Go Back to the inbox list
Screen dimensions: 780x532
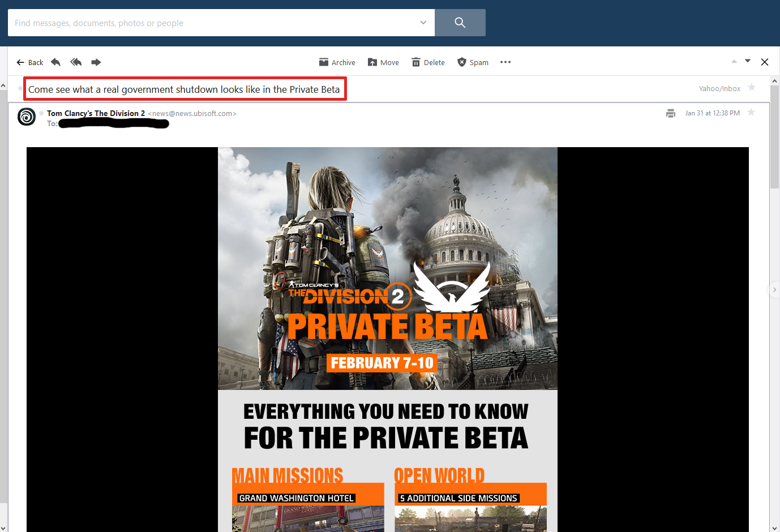click(x=30, y=62)
